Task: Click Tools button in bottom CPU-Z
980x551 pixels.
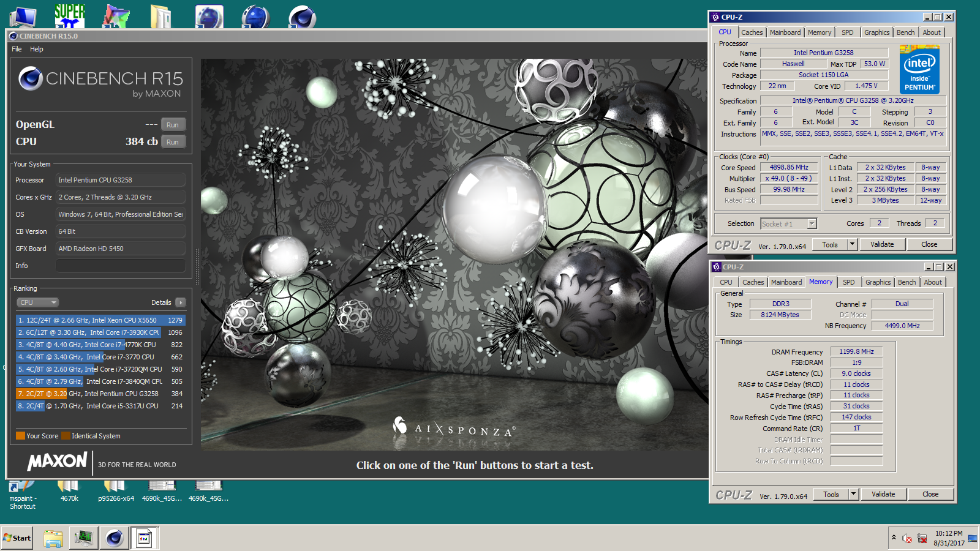Action: point(831,495)
